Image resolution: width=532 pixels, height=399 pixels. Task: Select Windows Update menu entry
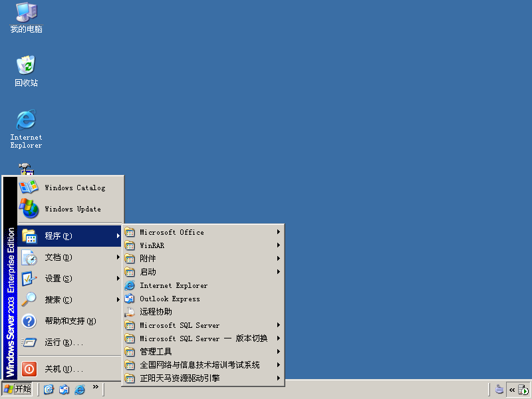coord(69,209)
